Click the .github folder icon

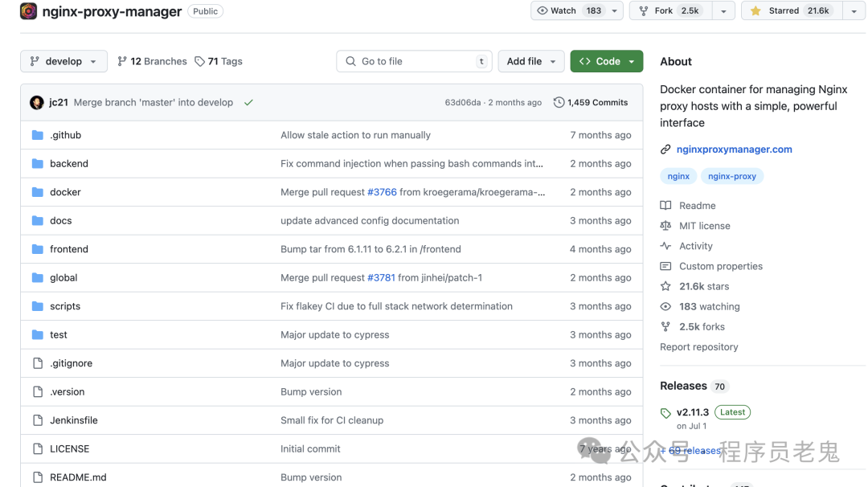pyautogui.click(x=38, y=135)
